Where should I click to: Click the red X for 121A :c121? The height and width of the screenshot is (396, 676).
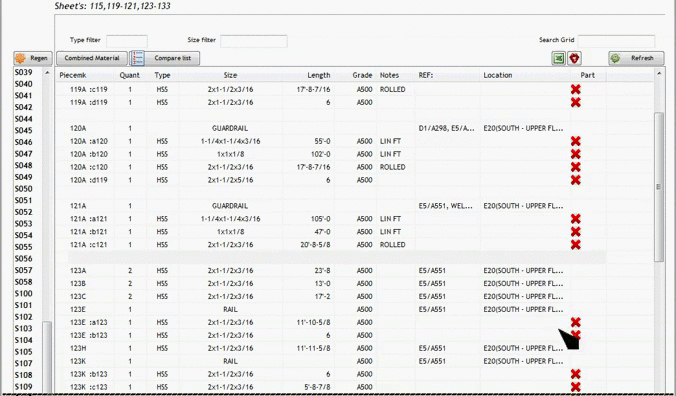pyautogui.click(x=576, y=244)
